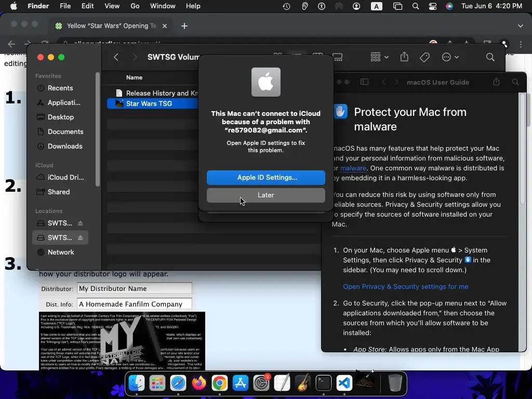This screenshot has width=532, height=399.
Task: Click the User Guide vertical scrollbar
Action: tap(522, 149)
